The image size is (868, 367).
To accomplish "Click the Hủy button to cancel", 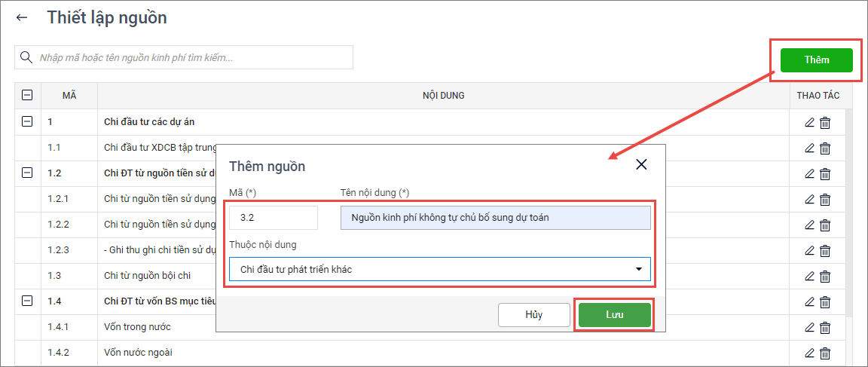I will point(533,315).
